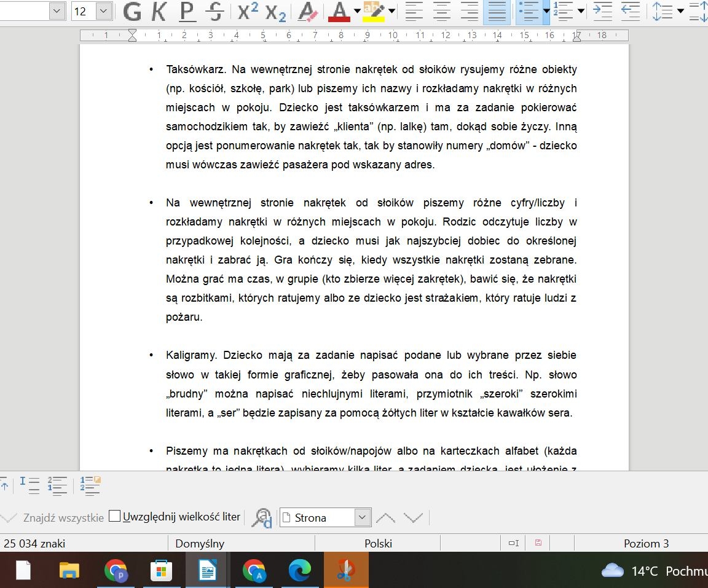Screen dimensions: 708x588
Task: Apply the yellow highlight color
Action: click(373, 11)
